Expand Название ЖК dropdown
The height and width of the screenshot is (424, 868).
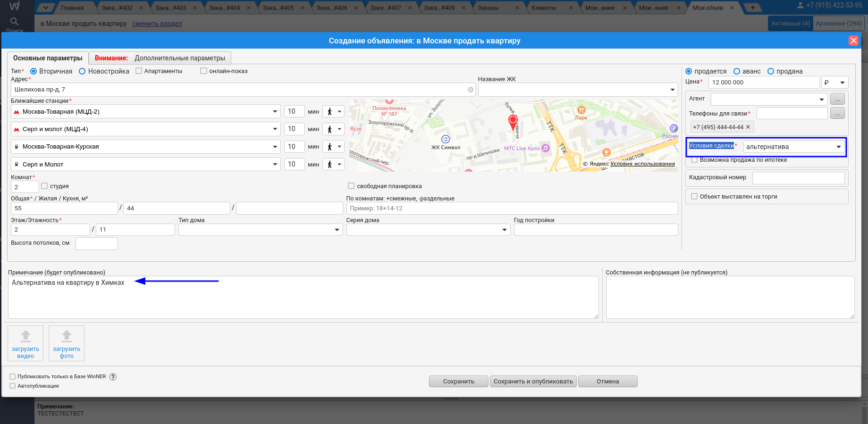click(672, 90)
